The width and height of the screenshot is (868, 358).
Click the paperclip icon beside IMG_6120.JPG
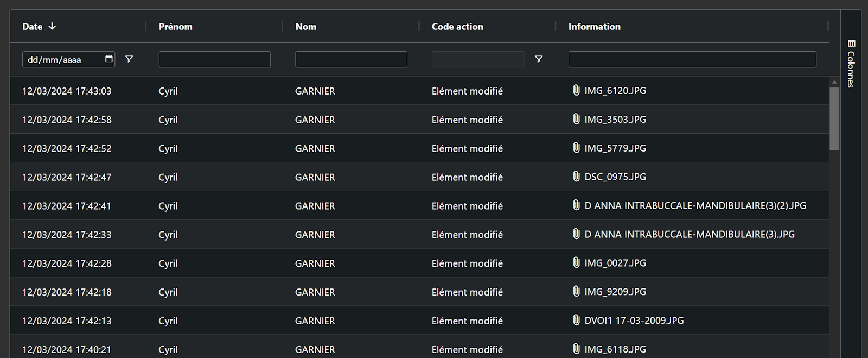(x=576, y=90)
